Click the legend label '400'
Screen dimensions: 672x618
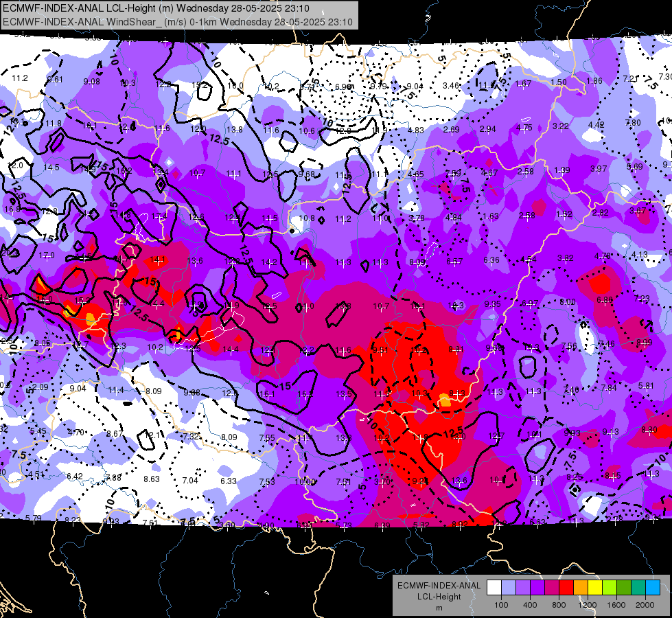[530, 605]
